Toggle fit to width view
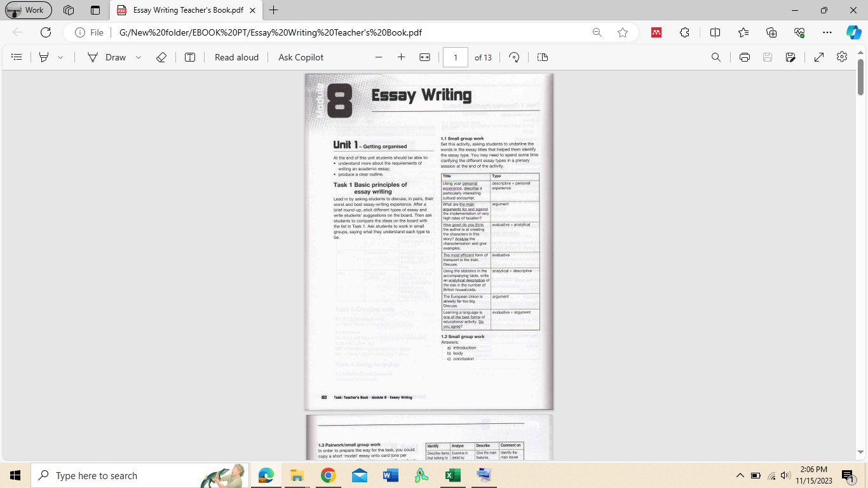The height and width of the screenshot is (488, 868). coord(424,57)
